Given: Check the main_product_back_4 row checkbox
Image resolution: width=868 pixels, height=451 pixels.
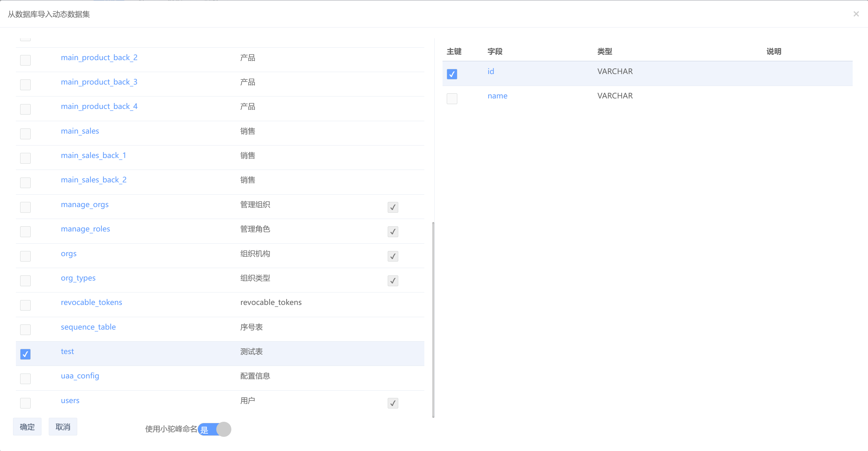Looking at the screenshot, I should pos(25,109).
